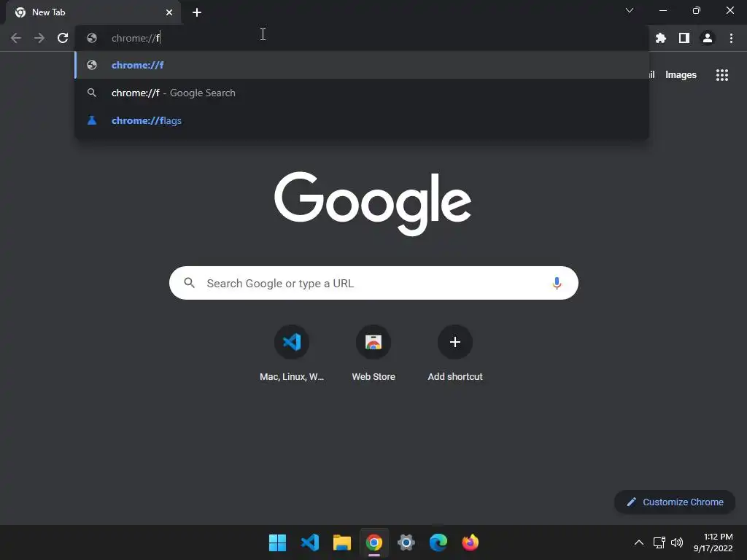Image resolution: width=747 pixels, height=560 pixels.
Task: Expand the tab search chevron
Action: coord(630,10)
